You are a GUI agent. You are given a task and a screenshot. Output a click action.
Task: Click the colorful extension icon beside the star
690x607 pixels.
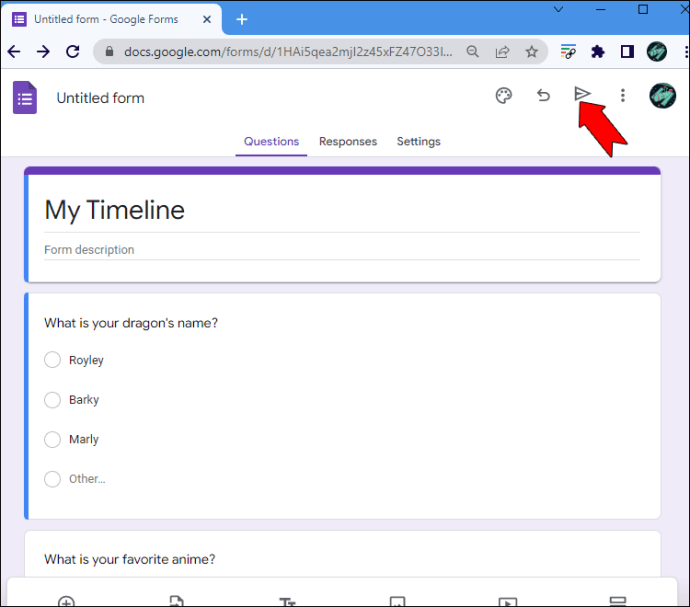568,52
